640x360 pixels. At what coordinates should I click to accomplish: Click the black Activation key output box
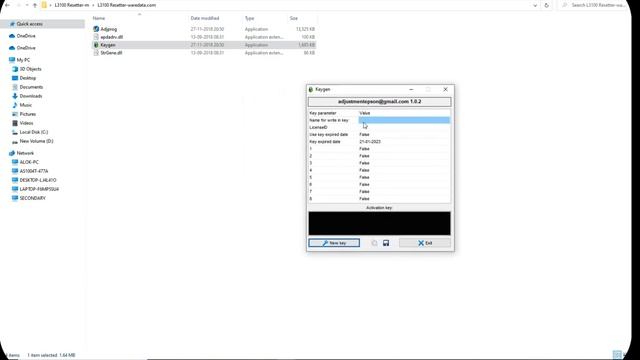tap(379, 223)
